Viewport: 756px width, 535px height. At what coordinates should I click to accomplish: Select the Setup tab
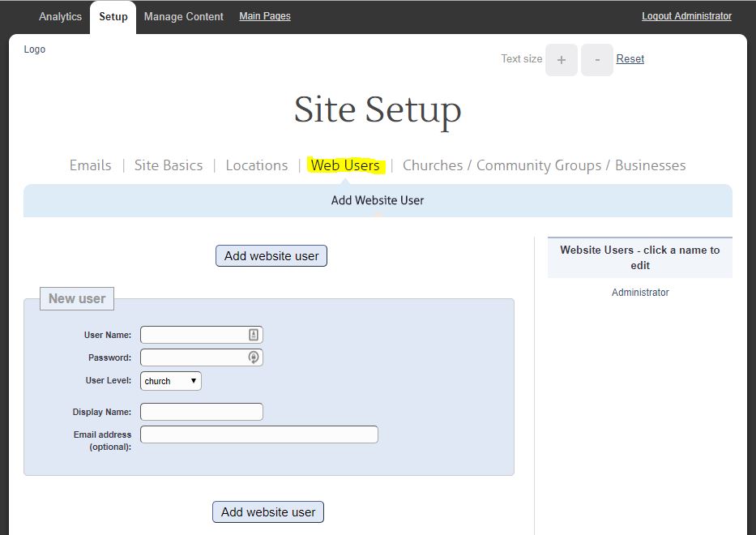(113, 16)
